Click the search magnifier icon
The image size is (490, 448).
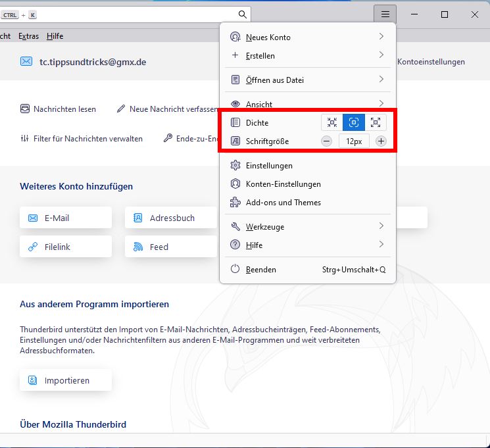click(242, 14)
